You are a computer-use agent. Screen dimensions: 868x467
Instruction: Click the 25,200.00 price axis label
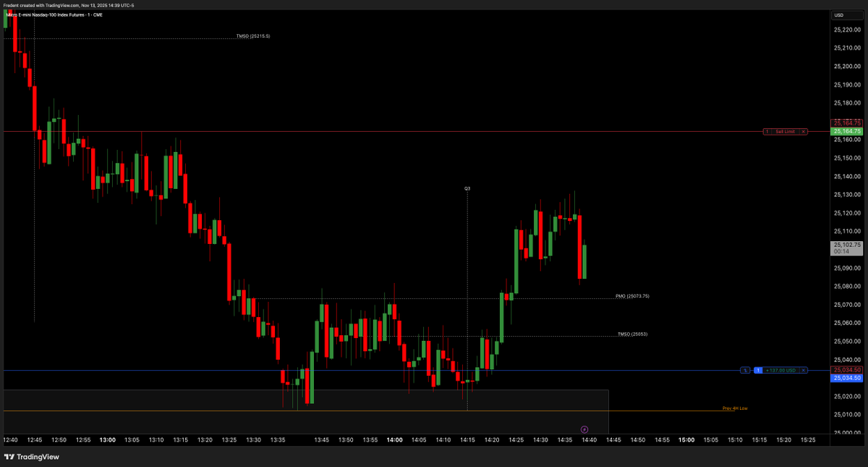coord(846,67)
